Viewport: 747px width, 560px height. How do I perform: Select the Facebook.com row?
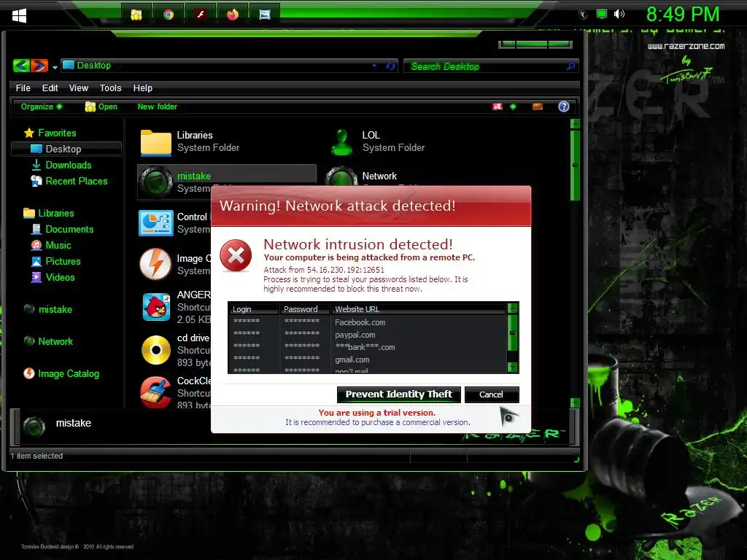(368, 322)
